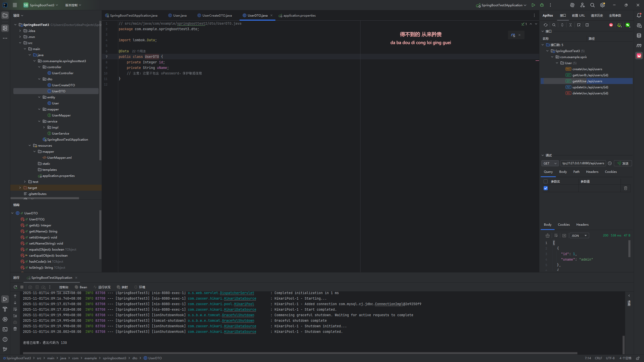
Task: Open the Database tool window icon
Action: click(639, 35)
